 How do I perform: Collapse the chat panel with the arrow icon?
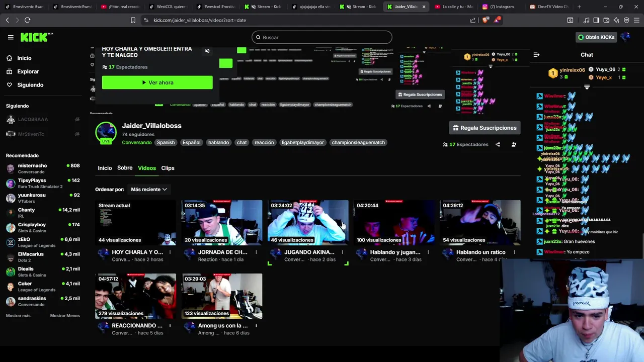(536, 55)
